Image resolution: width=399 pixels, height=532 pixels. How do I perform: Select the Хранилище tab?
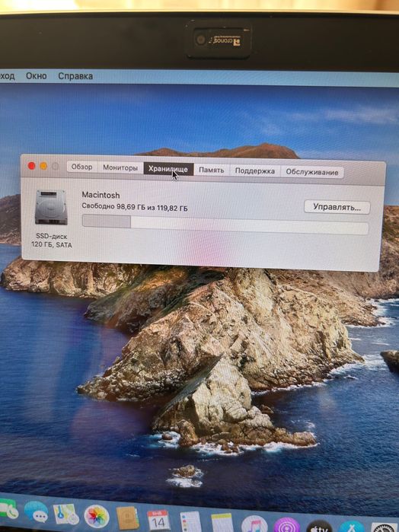click(168, 169)
